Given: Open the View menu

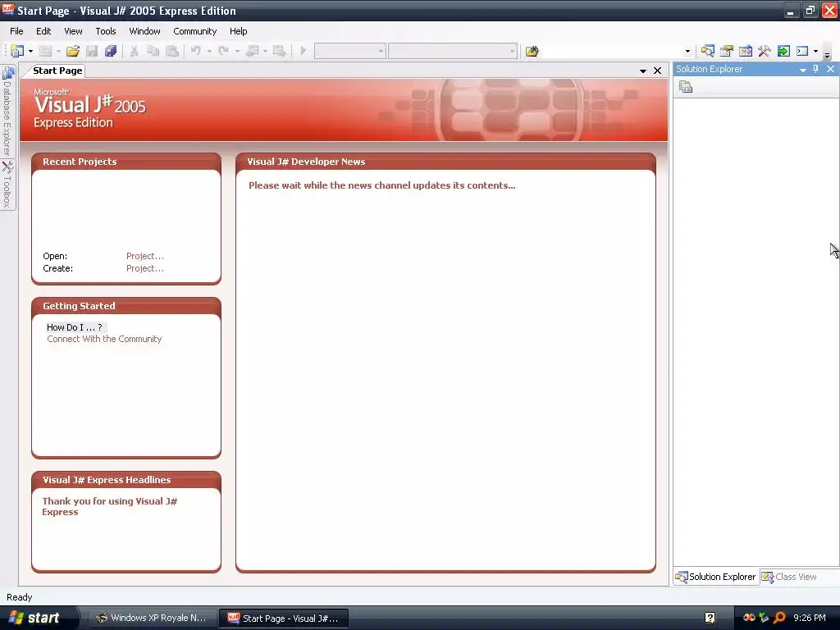Looking at the screenshot, I should click(x=73, y=31).
